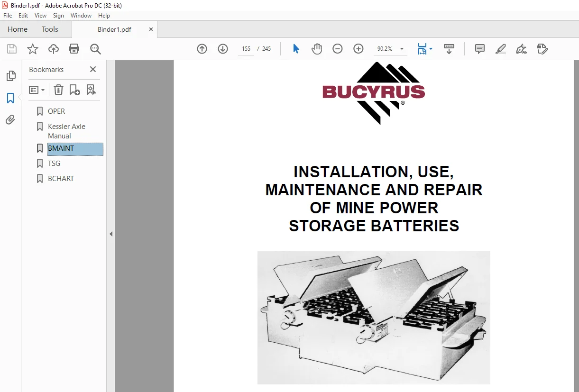Click the upload to cloud icon

tap(54, 49)
